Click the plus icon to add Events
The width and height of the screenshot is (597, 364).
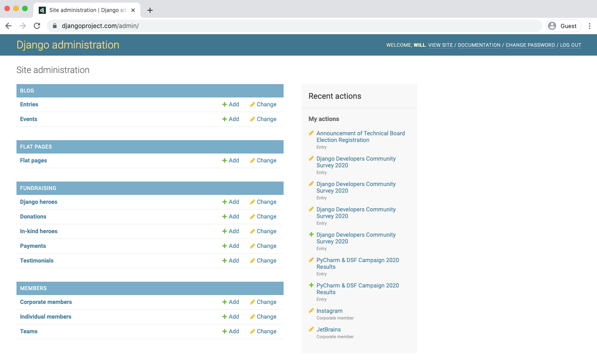pyautogui.click(x=225, y=119)
